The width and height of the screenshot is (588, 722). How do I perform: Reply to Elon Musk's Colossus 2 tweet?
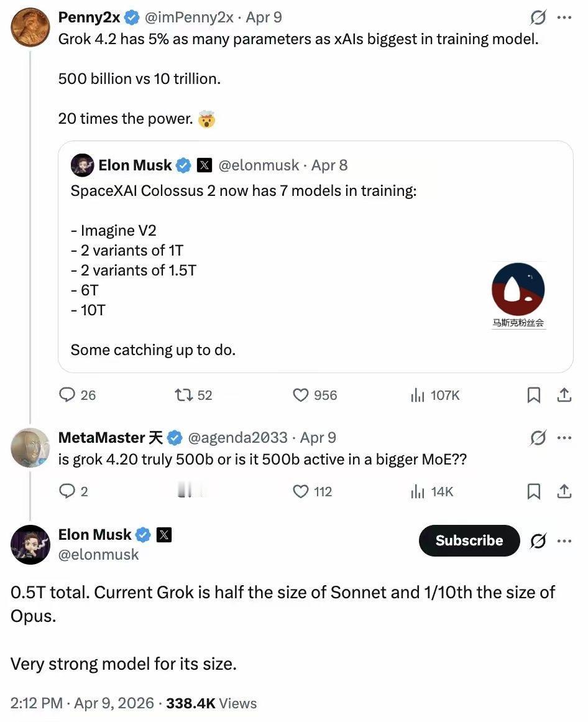pos(68,395)
